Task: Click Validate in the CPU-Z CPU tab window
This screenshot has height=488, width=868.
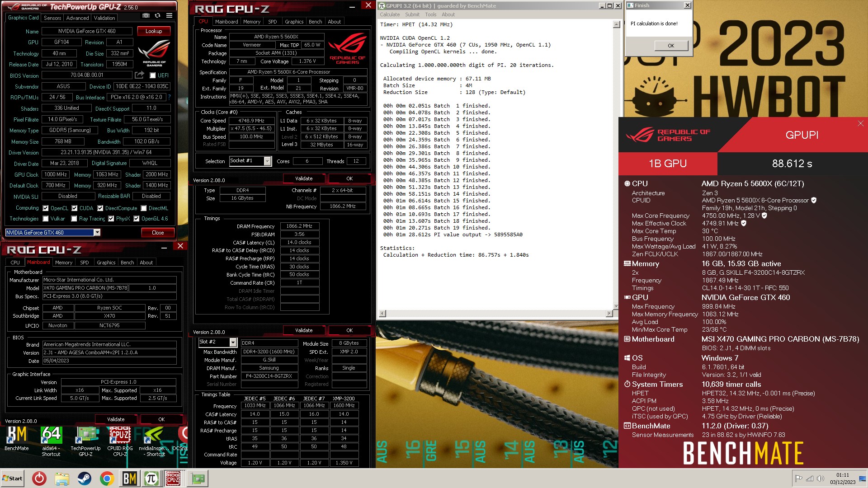Action: [x=304, y=178]
